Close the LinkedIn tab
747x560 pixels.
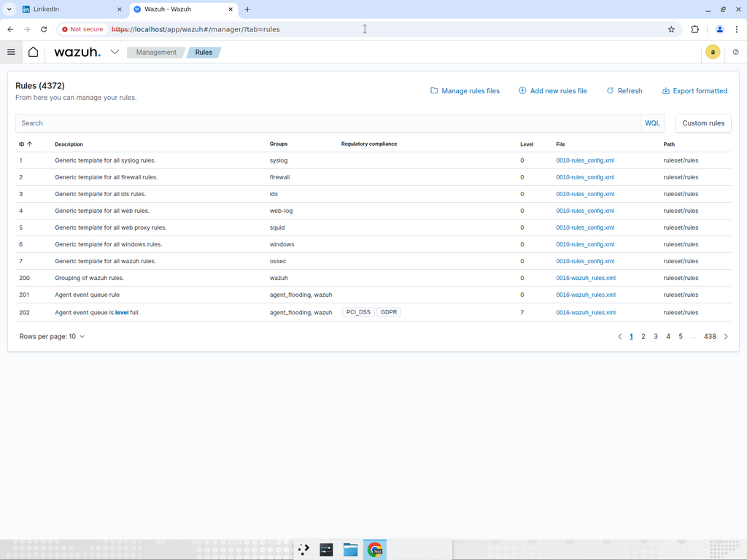[119, 9]
